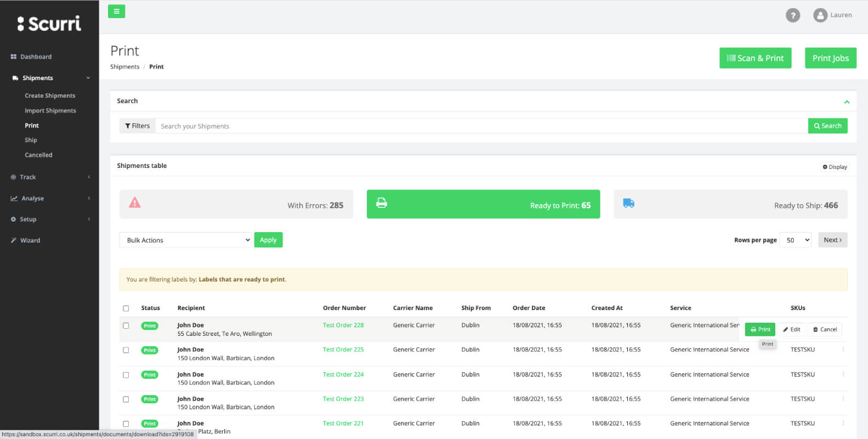Open Cancelled in sidebar
The width and height of the screenshot is (868, 439).
click(x=38, y=155)
